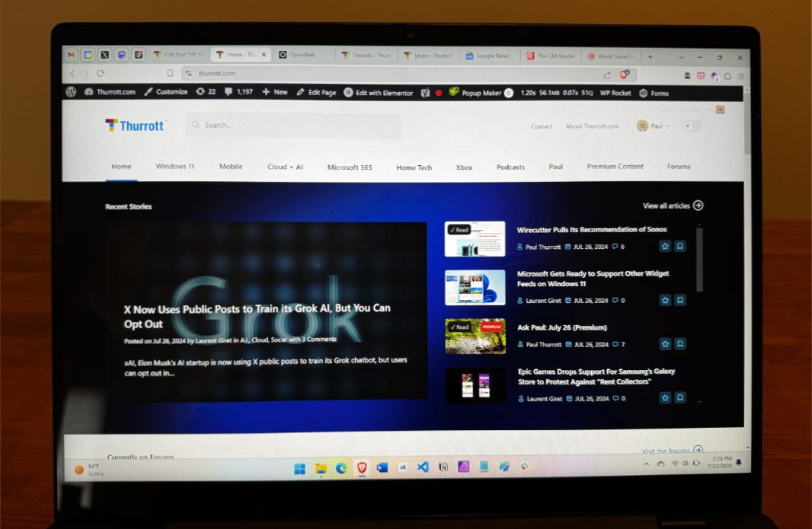812x529 pixels.
Task: Open the browser extensions puzzle icon
Action: (x=727, y=76)
